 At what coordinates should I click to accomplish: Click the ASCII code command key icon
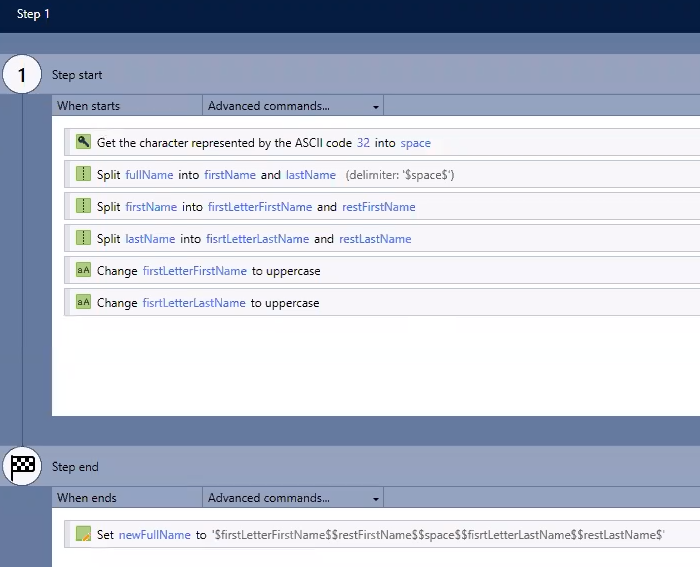click(83, 143)
